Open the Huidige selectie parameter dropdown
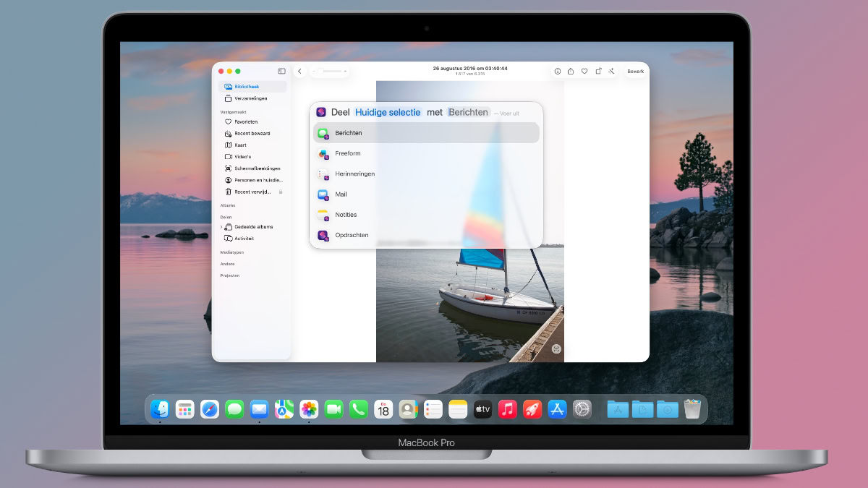Image resolution: width=868 pixels, height=488 pixels. tap(388, 113)
